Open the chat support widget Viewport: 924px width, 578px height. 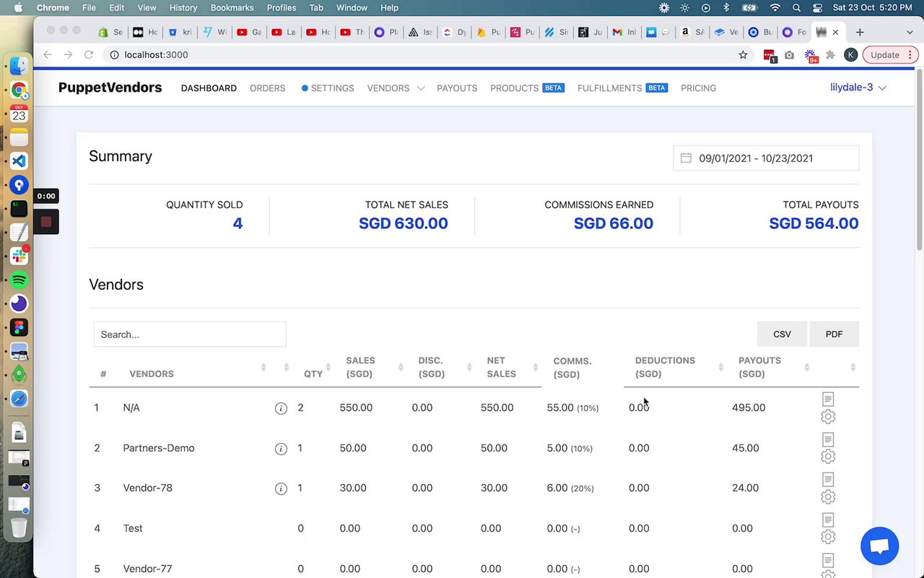[x=879, y=546]
